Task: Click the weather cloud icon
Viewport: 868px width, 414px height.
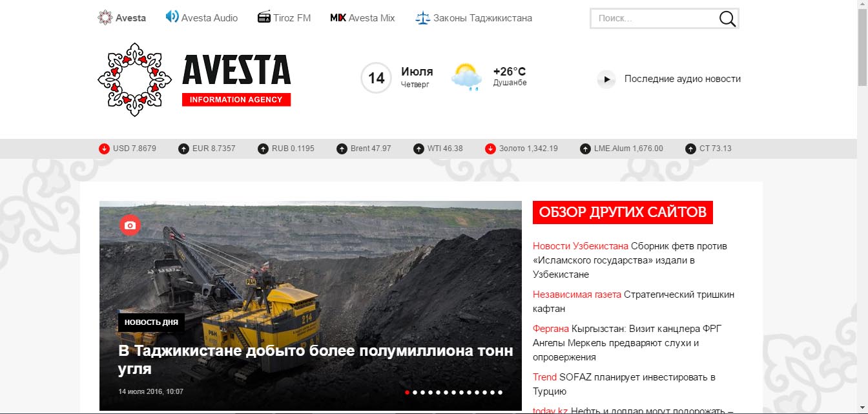Action: click(466, 77)
